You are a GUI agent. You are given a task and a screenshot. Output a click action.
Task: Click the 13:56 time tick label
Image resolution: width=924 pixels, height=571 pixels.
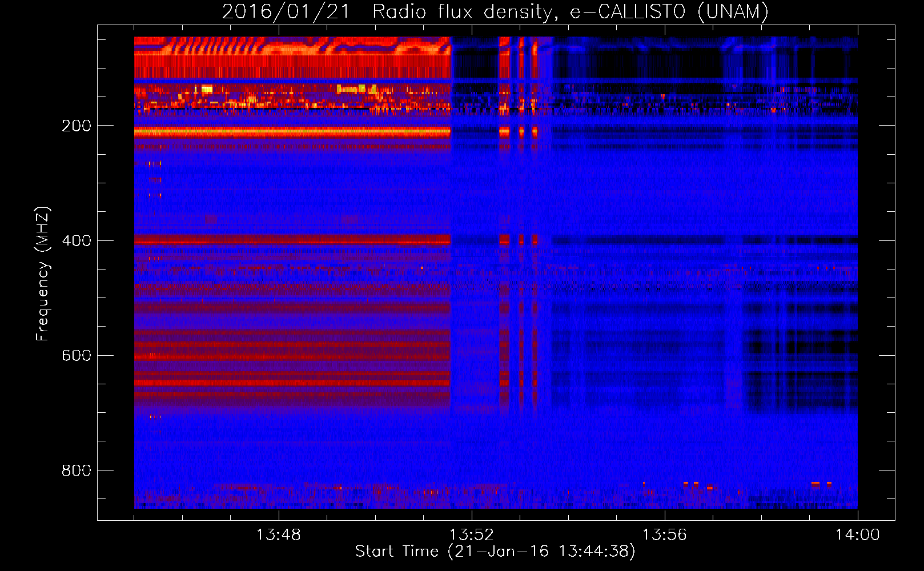[664, 535]
